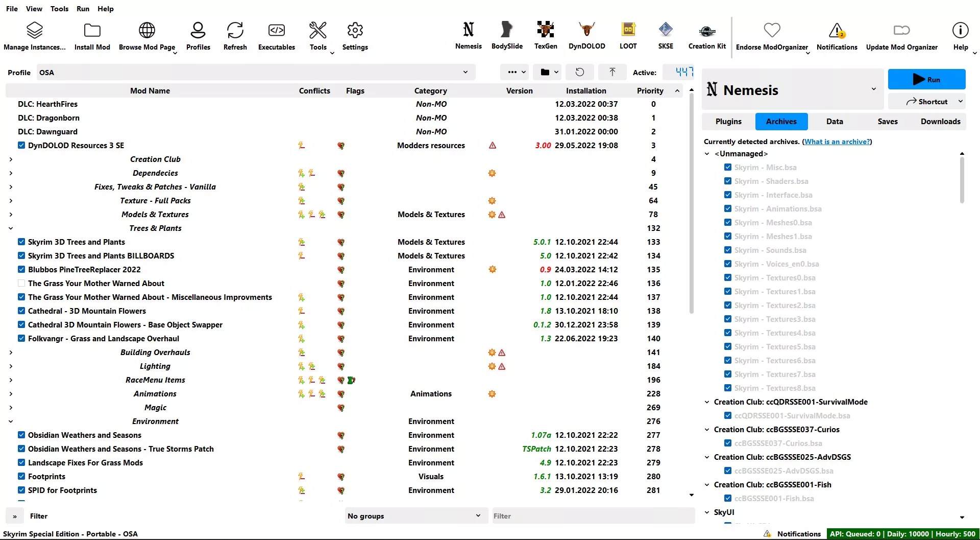Click the blue Run button
The height and width of the screenshot is (540, 980).
click(926, 79)
